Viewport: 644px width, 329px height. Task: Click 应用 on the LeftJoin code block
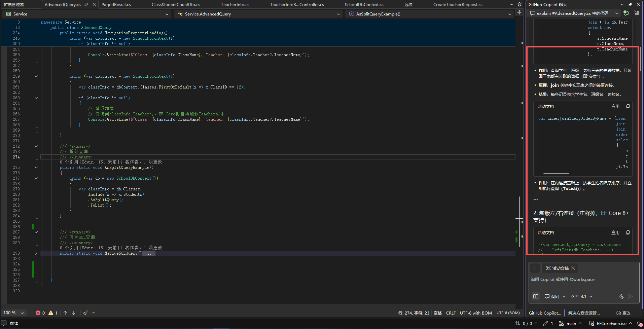coord(615,232)
